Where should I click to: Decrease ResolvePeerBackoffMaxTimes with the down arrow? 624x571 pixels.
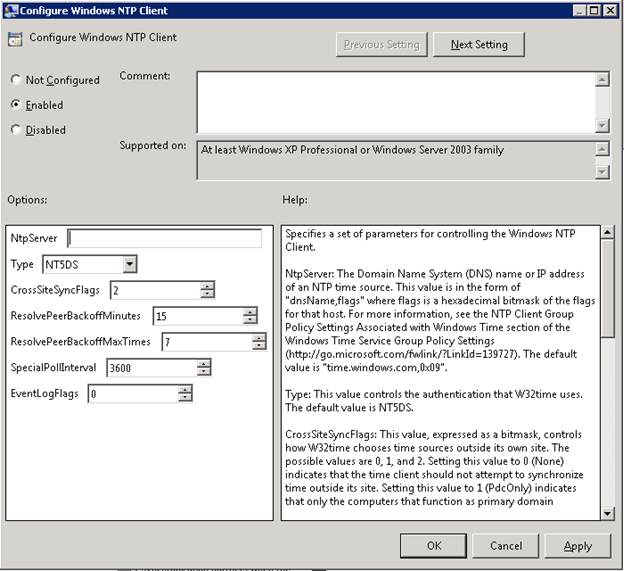(259, 346)
